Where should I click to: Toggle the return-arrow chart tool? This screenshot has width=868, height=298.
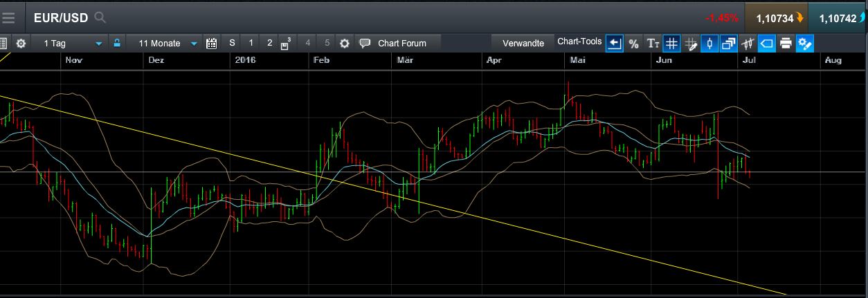tap(615, 44)
